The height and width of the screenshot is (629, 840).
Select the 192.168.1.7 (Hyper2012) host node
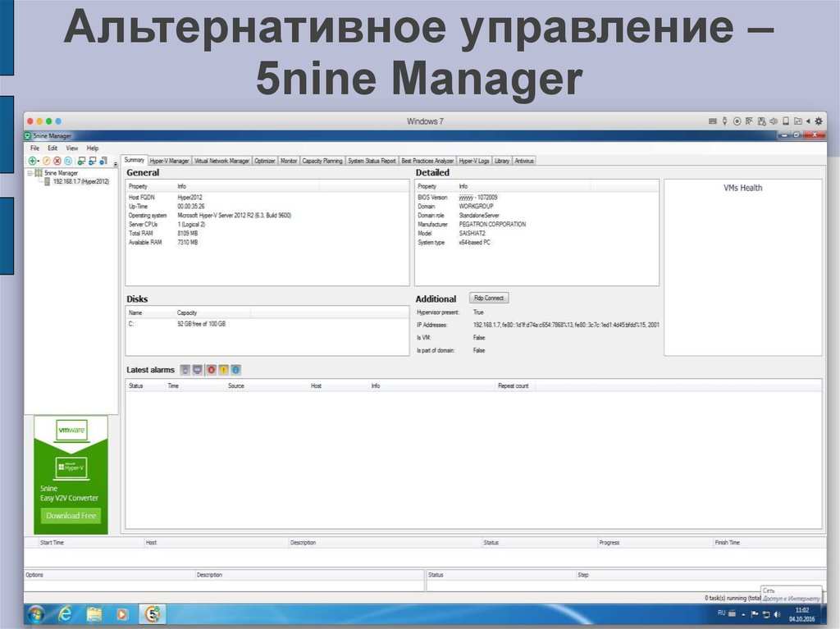point(80,181)
